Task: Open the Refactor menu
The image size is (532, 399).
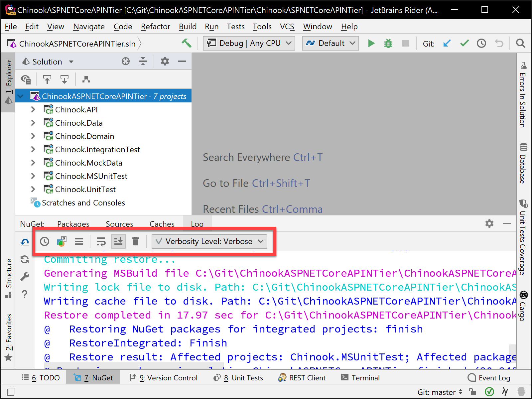Action: click(155, 27)
